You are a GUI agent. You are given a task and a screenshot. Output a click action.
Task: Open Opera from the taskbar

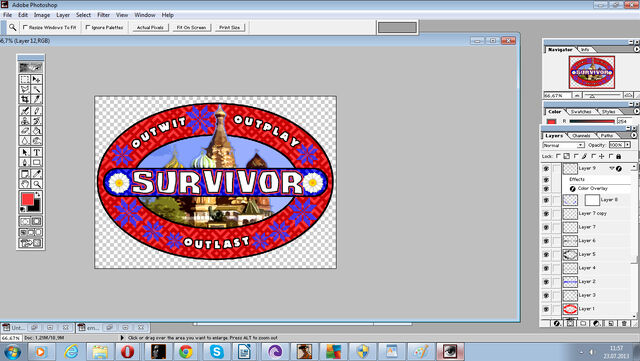tap(127, 352)
